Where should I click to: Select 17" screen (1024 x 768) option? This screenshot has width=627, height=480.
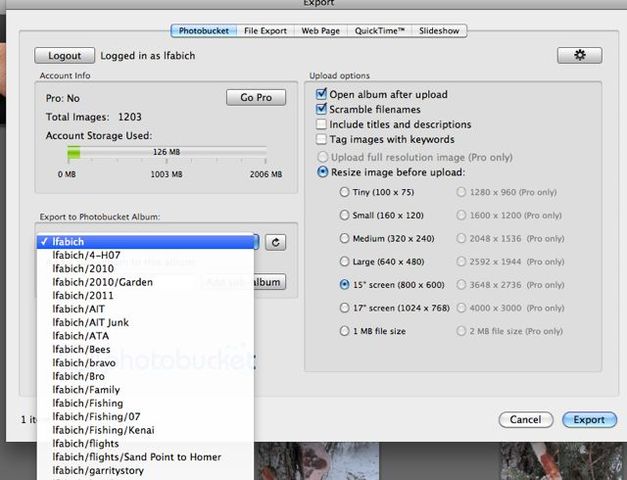[344, 308]
